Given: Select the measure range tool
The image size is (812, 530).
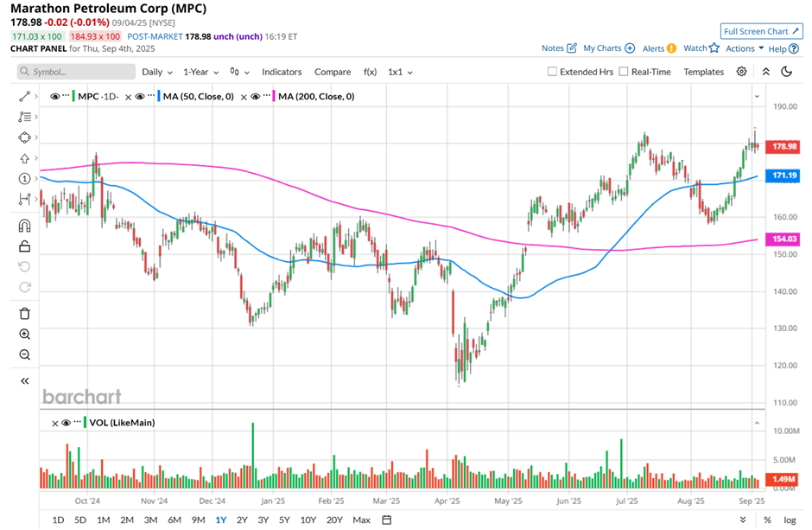Looking at the screenshot, I should click(x=24, y=199).
